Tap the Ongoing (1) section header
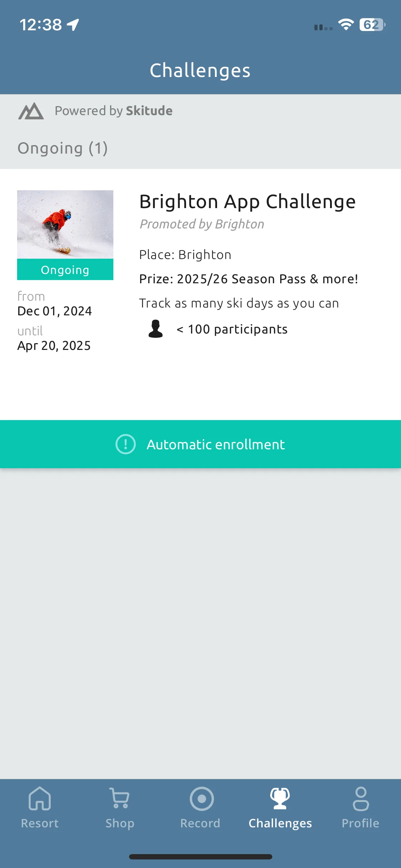Image resolution: width=401 pixels, height=868 pixels. (x=63, y=148)
